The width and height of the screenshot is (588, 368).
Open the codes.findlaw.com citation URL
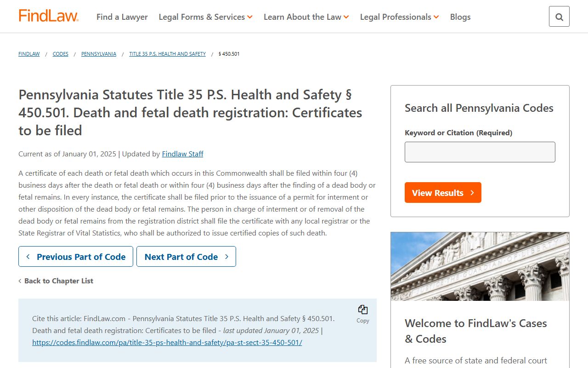(167, 342)
